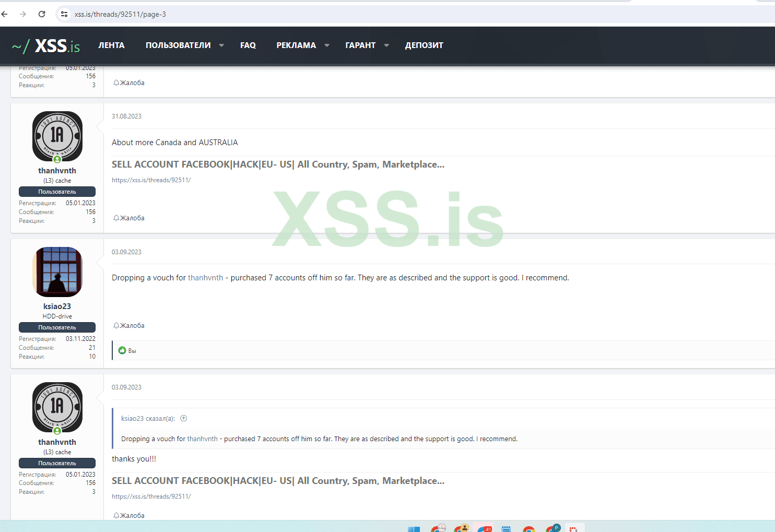This screenshot has width=775, height=532.
Task: Open thanhvnth's avatar in the 'thanks you!!!' post
Action: pyautogui.click(x=57, y=407)
